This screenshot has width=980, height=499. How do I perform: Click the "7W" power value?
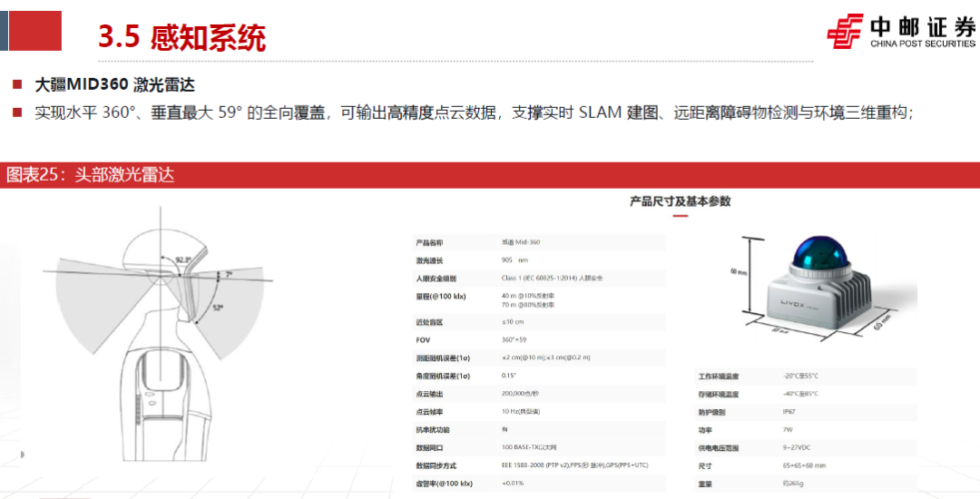tap(788, 430)
